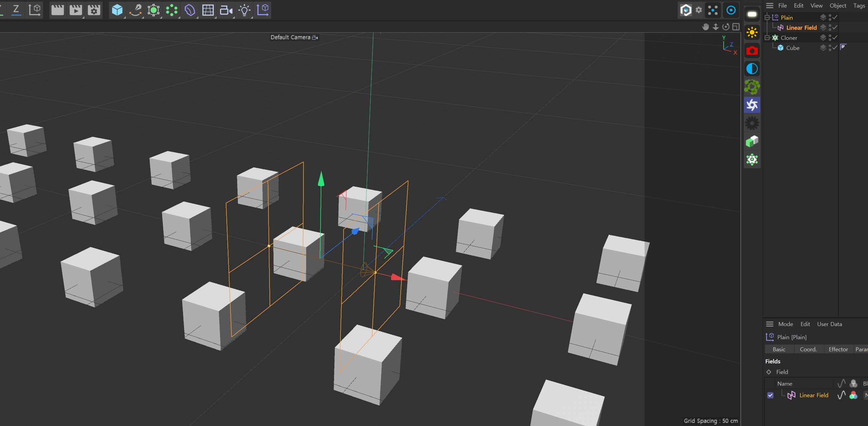Viewport: 868px width, 426px height.
Task: Click the green ring nodes sidebar icon
Action: click(752, 87)
